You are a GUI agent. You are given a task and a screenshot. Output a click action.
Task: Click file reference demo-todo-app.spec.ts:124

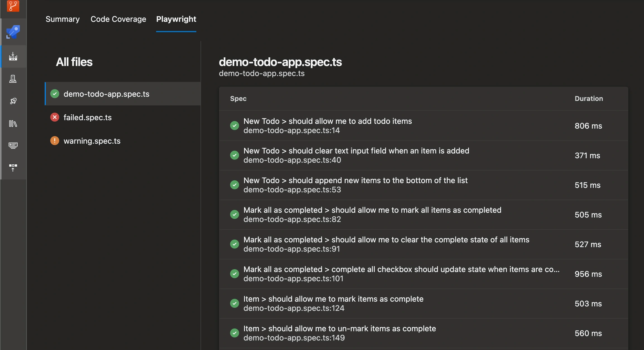tap(294, 308)
